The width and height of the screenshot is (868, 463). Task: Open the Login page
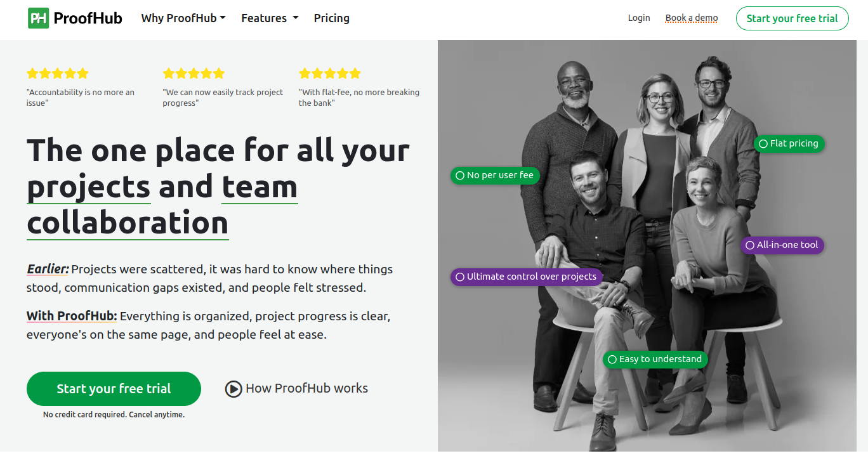tap(639, 18)
